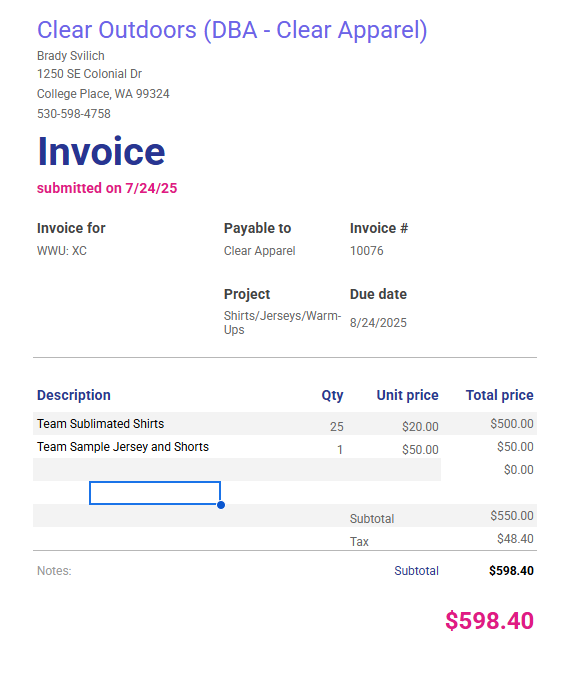Select the $48.40 tax amount
Image resolution: width=579 pixels, height=680 pixels.
point(515,539)
